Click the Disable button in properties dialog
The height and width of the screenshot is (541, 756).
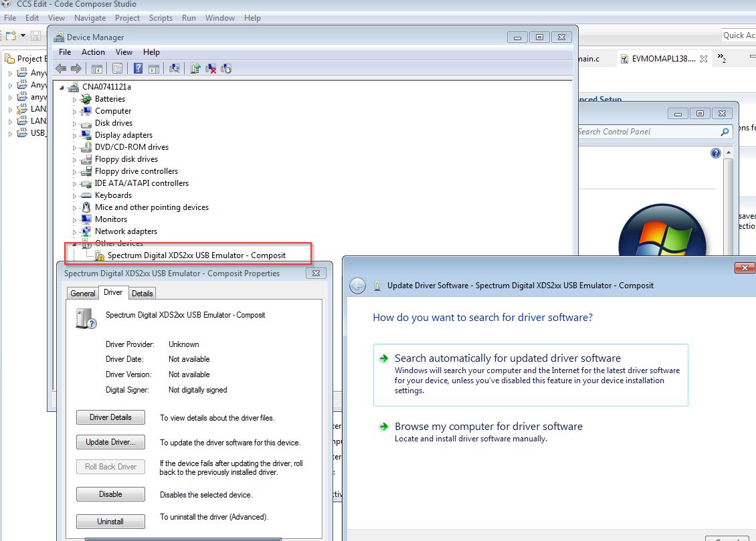point(110,494)
